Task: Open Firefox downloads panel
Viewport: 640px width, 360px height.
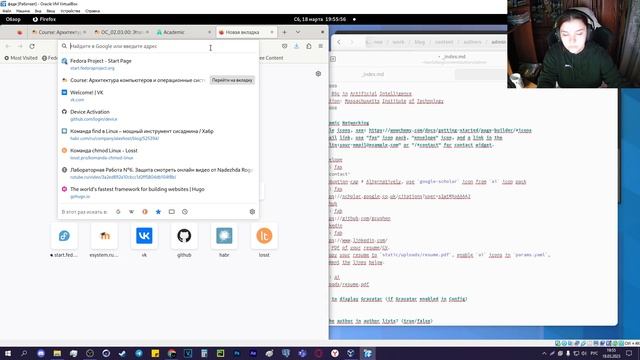Action: click(296, 47)
